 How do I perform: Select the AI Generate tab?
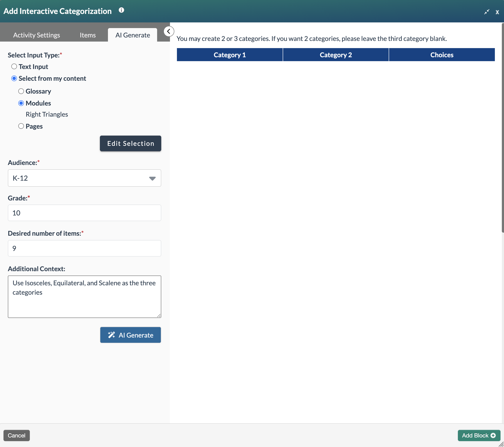pyautogui.click(x=132, y=35)
